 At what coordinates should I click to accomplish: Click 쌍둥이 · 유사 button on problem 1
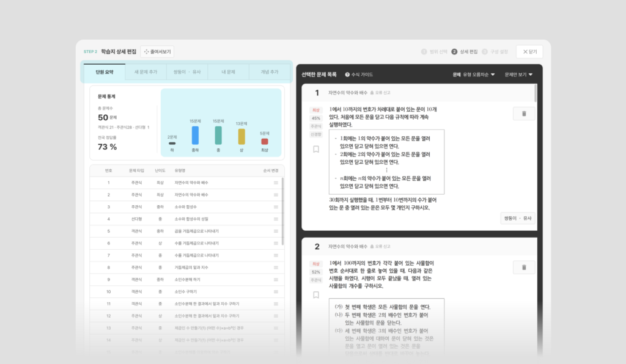coord(517,218)
